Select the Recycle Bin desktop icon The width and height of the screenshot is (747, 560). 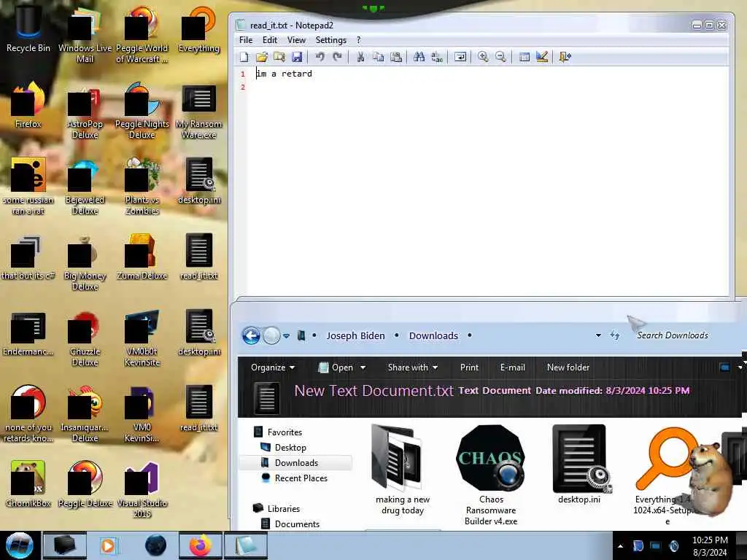coord(28,28)
